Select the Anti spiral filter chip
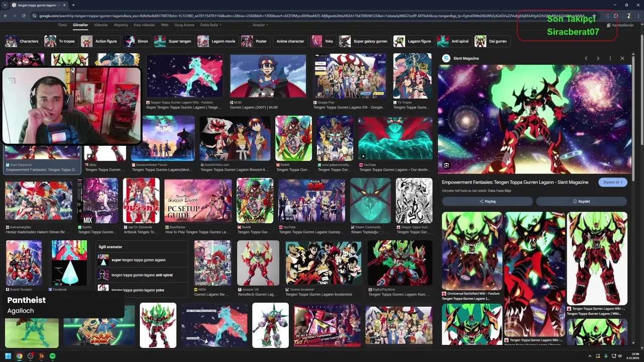Image resolution: width=644 pixels, height=362 pixels. click(x=454, y=41)
